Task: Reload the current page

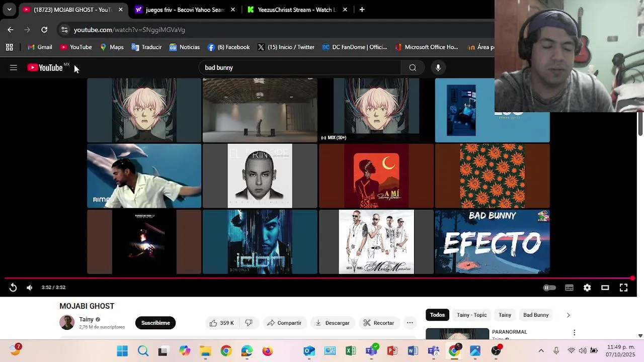Action: [44, 30]
